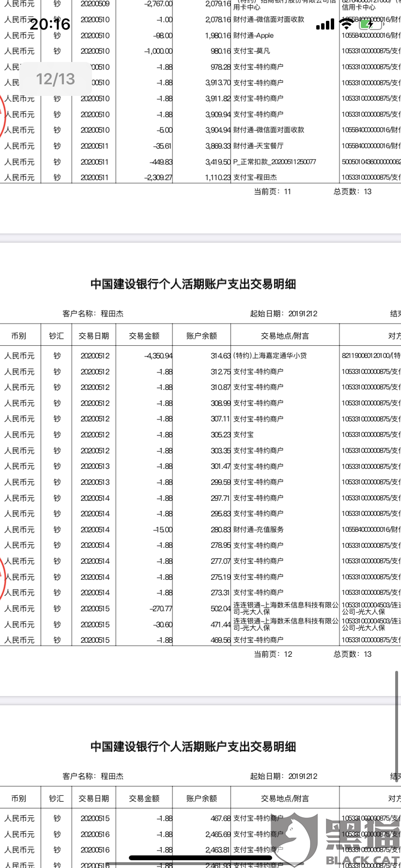Tap the cellular signal strength icon
Viewport: 401px width, 868px height.
click(x=325, y=24)
